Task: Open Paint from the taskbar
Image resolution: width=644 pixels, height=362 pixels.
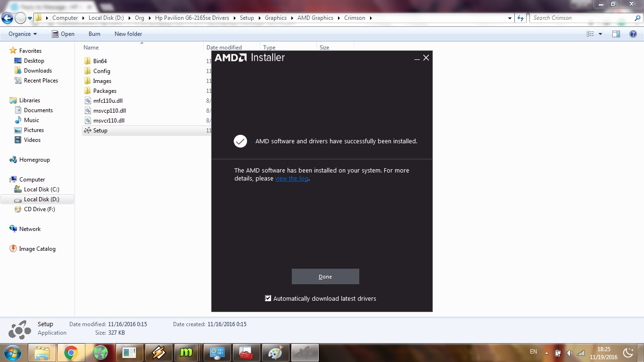Action: tap(276, 353)
